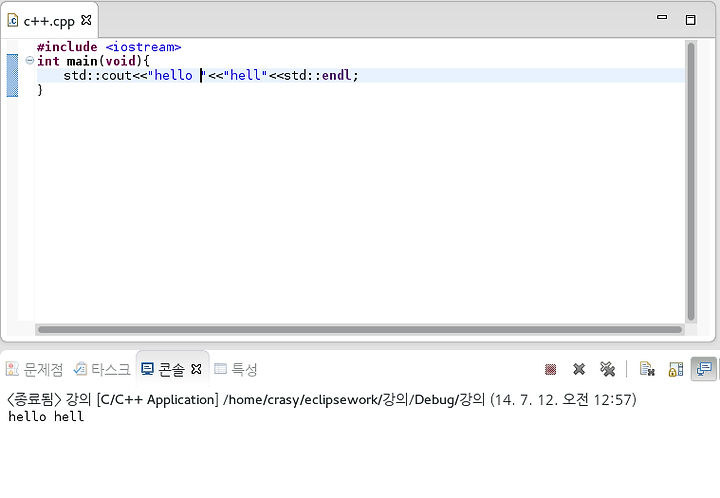
Task: Collapse the main function fold marker
Action: (29, 61)
